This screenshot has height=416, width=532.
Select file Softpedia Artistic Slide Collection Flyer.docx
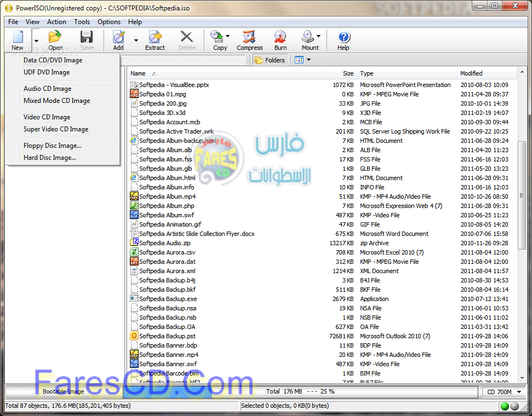(x=197, y=234)
